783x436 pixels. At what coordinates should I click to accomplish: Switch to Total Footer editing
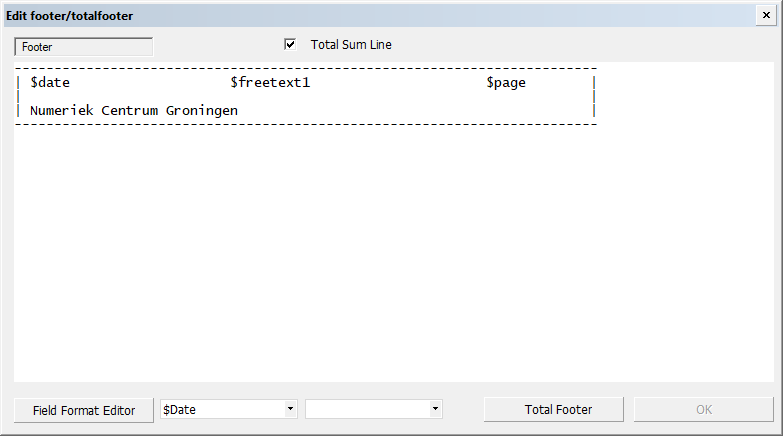(558, 410)
